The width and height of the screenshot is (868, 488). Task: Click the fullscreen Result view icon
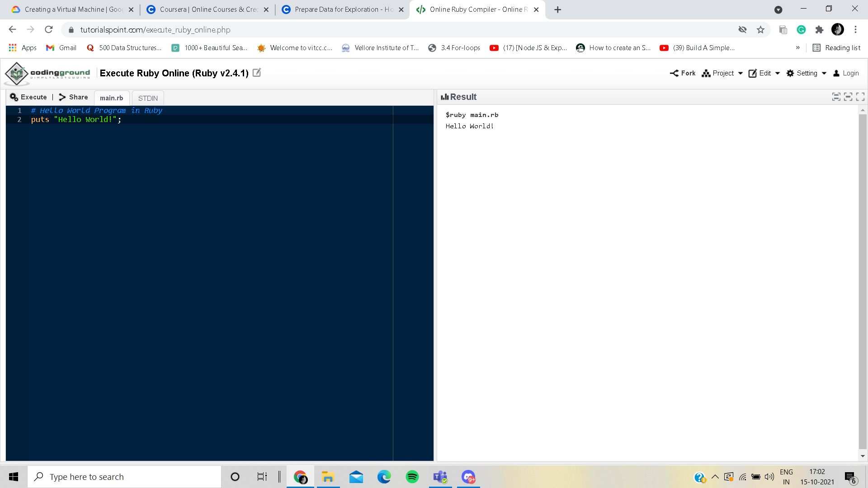click(860, 97)
